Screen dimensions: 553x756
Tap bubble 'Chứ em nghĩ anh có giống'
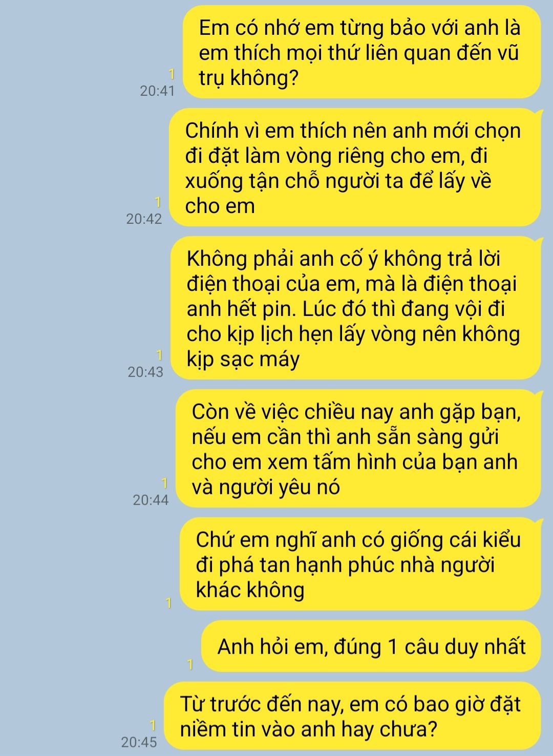(360, 564)
